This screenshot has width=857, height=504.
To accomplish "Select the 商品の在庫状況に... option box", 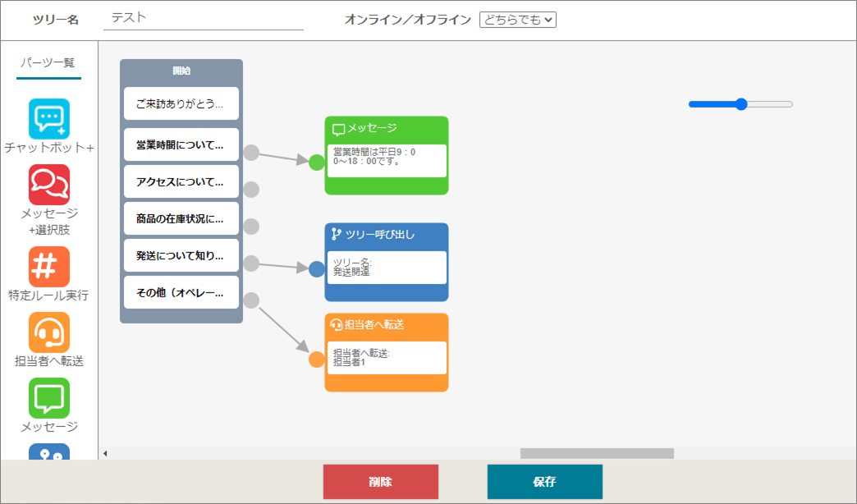I will tap(181, 218).
